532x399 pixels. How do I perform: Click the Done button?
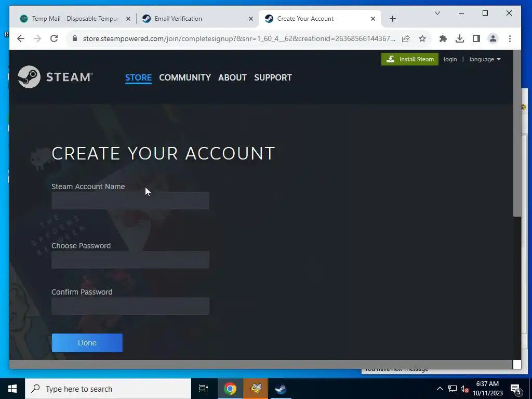tap(87, 343)
